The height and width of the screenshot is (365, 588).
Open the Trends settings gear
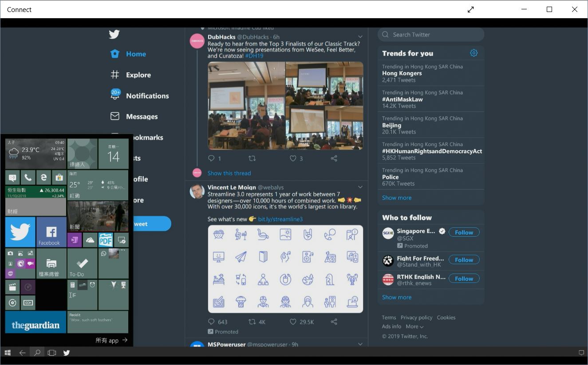click(x=474, y=53)
